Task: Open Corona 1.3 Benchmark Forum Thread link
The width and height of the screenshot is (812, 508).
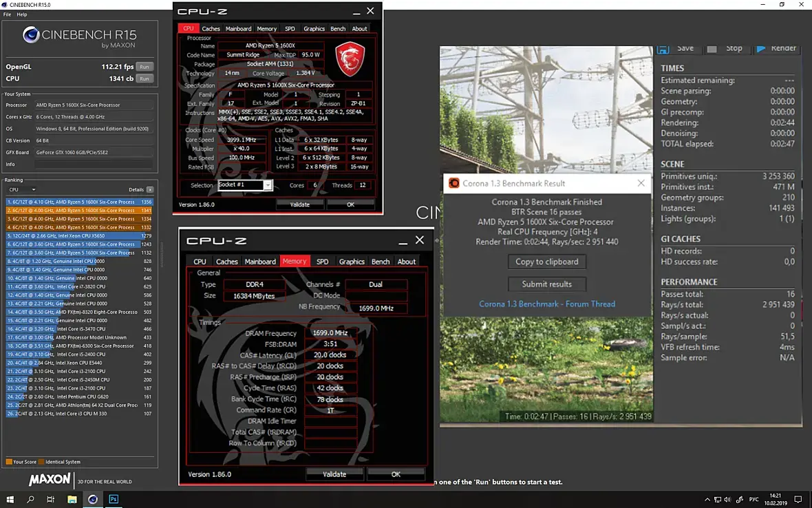Action: [547, 304]
